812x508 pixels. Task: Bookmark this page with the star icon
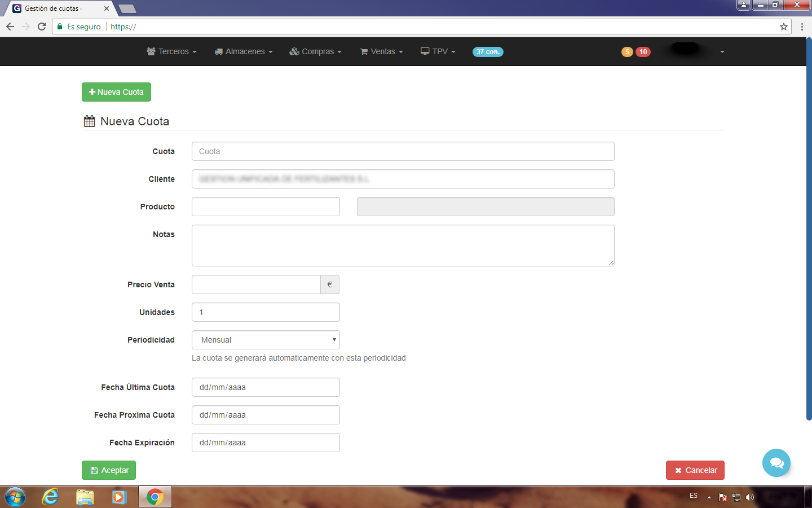coord(784,27)
